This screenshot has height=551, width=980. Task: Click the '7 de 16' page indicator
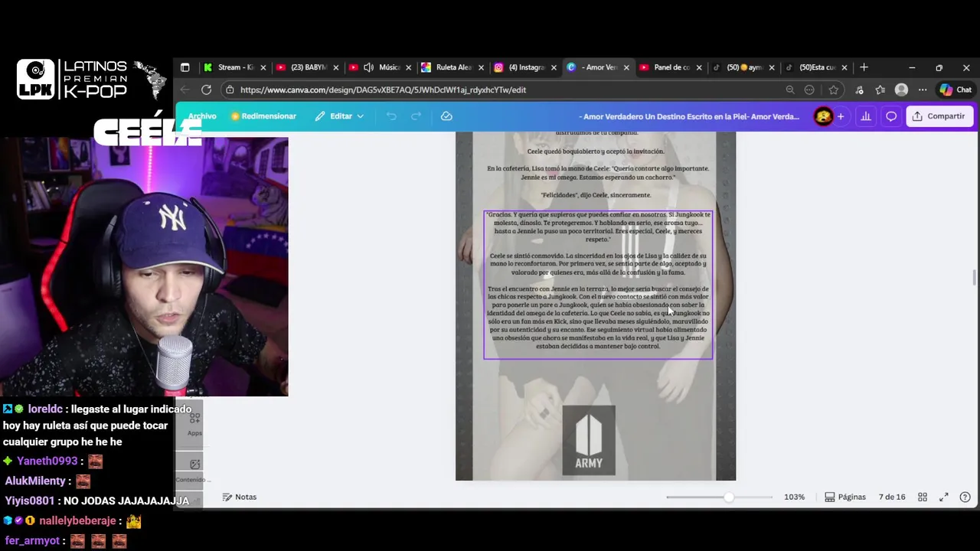892,497
